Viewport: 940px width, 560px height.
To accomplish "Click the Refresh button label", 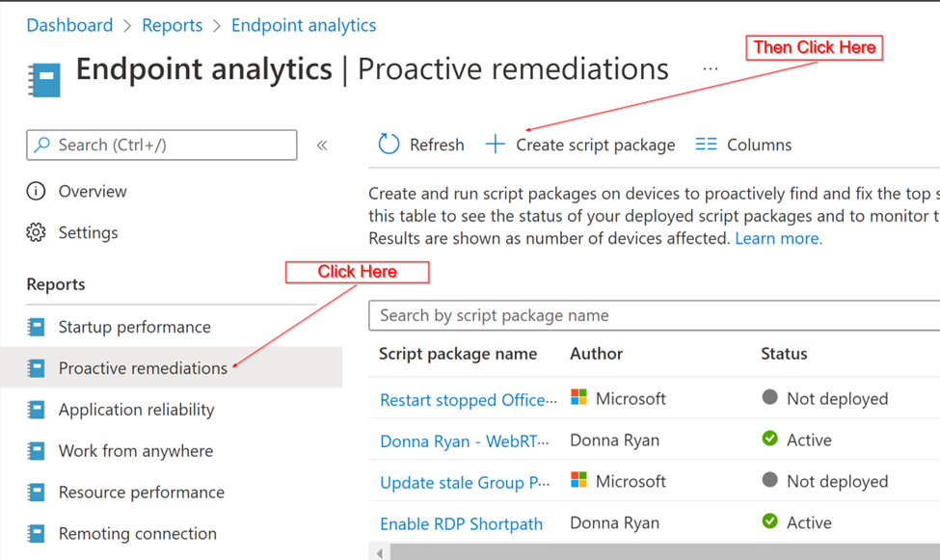I will click(x=437, y=146).
